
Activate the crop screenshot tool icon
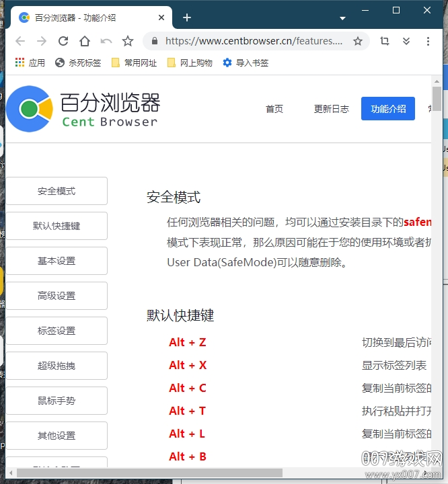[385, 41]
